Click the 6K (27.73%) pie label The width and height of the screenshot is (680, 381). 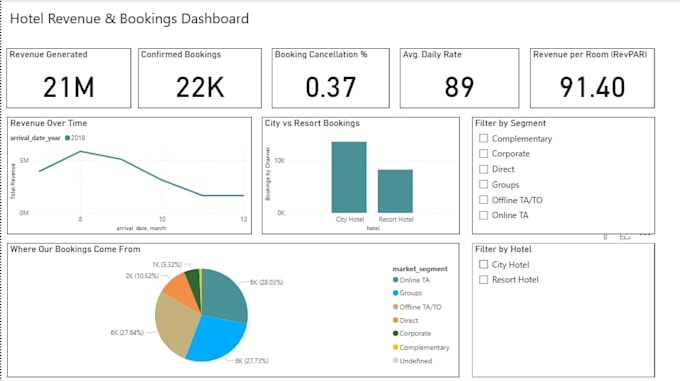point(252,361)
